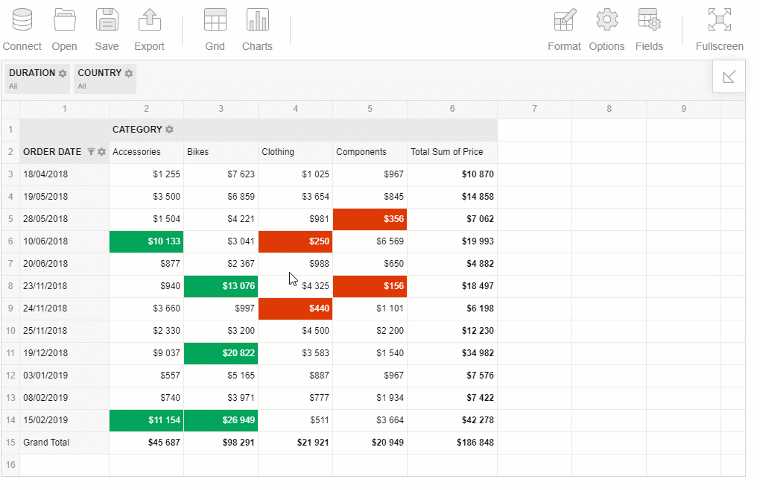The image size is (760, 490).
Task: Click the green $10 133 cell
Action: point(146,241)
